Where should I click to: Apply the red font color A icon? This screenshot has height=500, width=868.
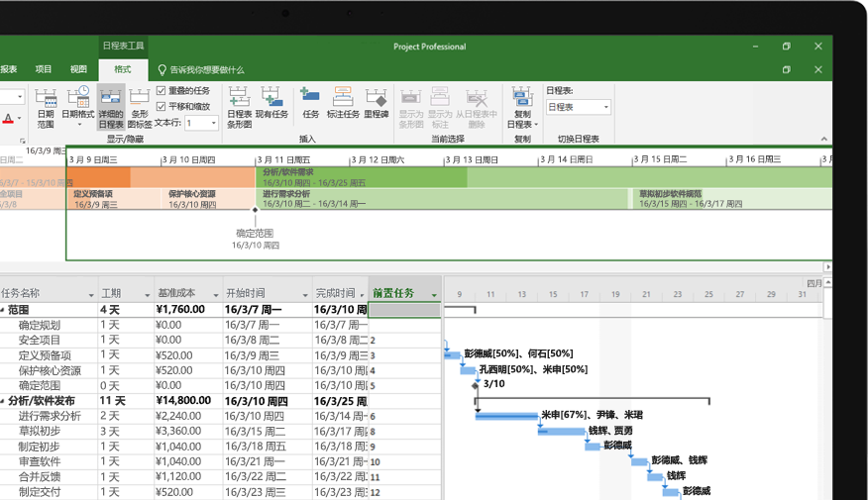8,119
